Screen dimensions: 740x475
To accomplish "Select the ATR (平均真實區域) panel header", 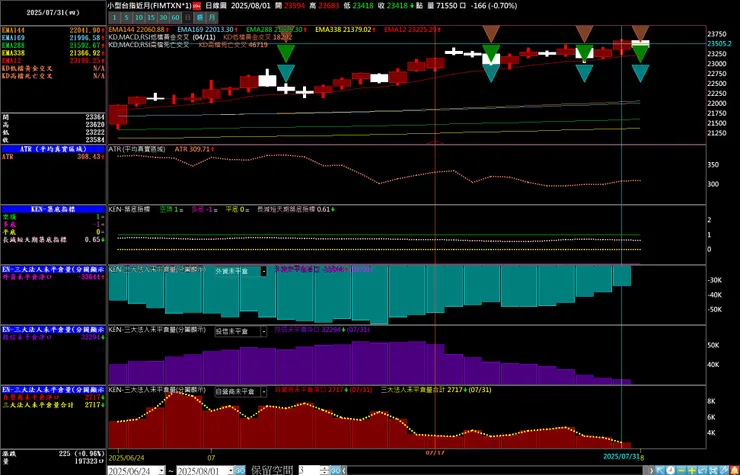I will click(53, 149).
